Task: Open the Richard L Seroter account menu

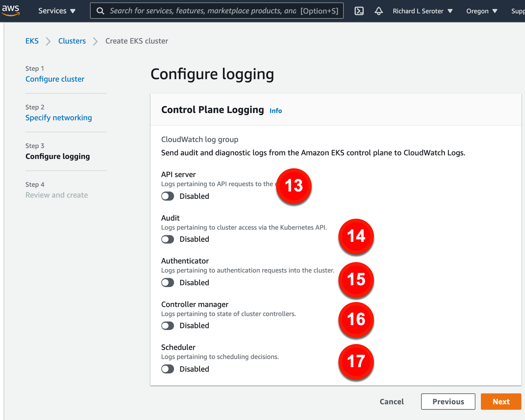Action: 422,11
